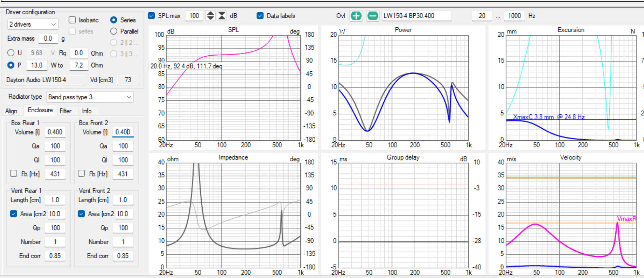Image resolution: width=644 pixels, height=278 pixels.
Task: Enable the Isobaric checkbox
Action: pyautogui.click(x=72, y=20)
